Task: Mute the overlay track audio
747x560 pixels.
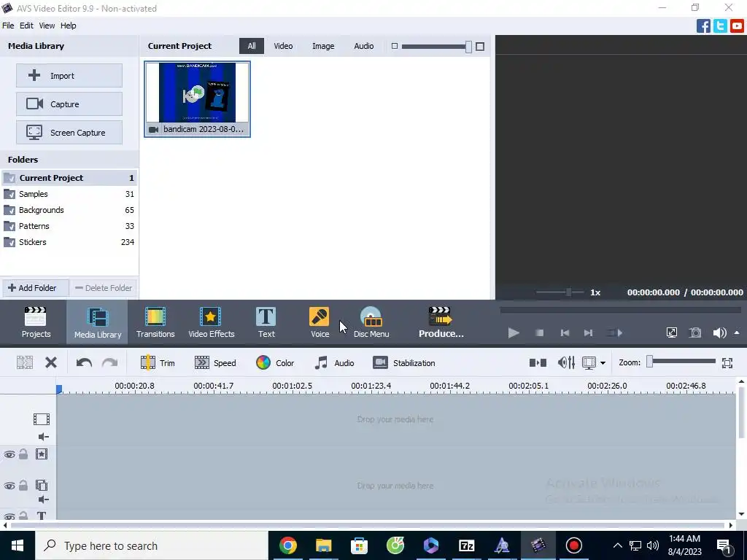Action: click(43, 499)
